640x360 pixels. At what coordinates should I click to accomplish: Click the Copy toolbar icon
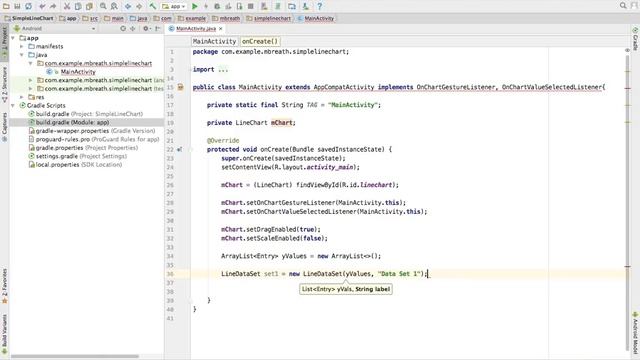(x=78, y=6)
